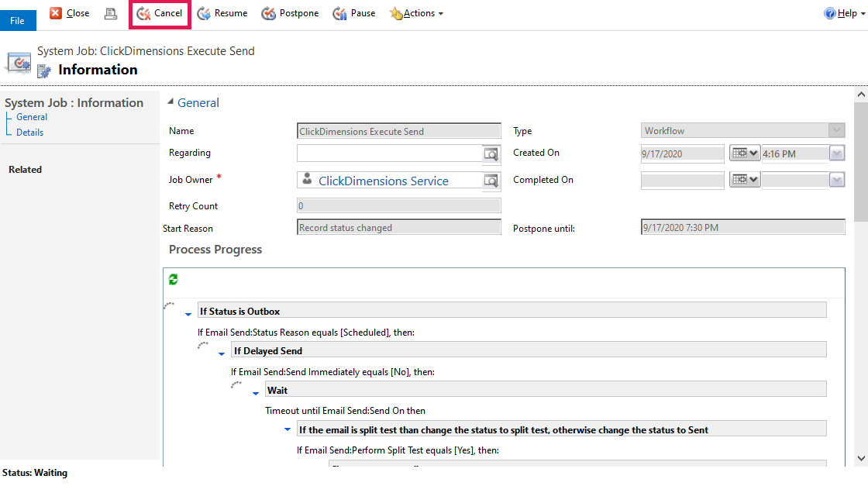This screenshot has height=486, width=868.
Task: Click the Related heading in sidebar
Action: (25, 170)
